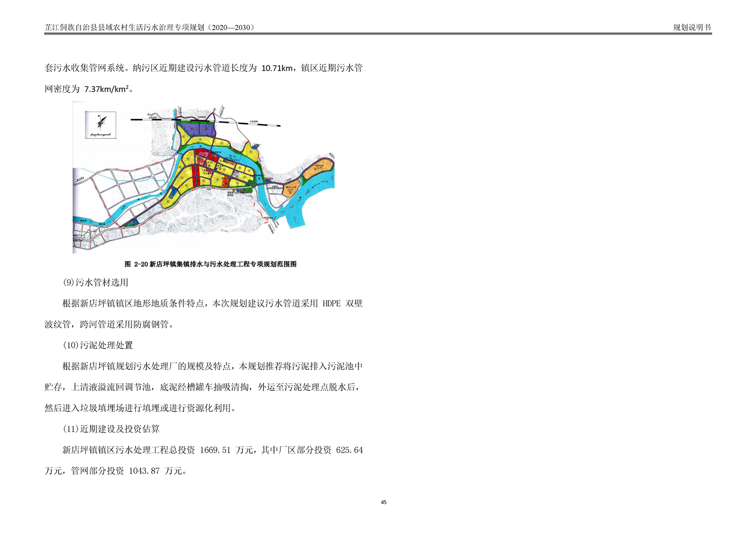Screen dimensions: 756x534
Task: Click the north arrow compass on the map
Action: coord(101,122)
